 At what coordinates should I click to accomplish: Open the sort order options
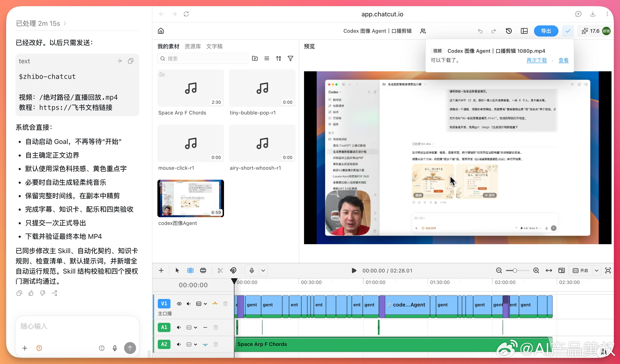pyautogui.click(x=278, y=58)
